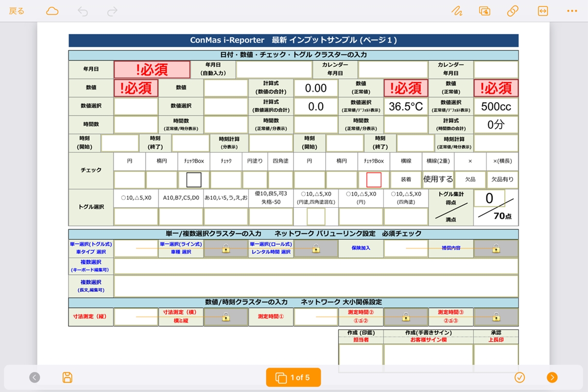Tap the 時刻計算 (分表示) field
The image size is (588, 392).
[x=271, y=143]
